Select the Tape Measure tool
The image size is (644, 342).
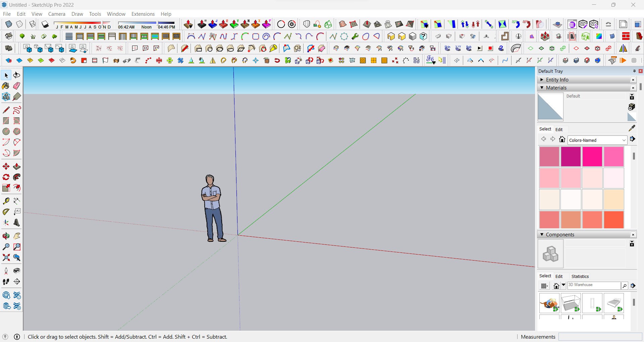pyautogui.click(x=6, y=201)
